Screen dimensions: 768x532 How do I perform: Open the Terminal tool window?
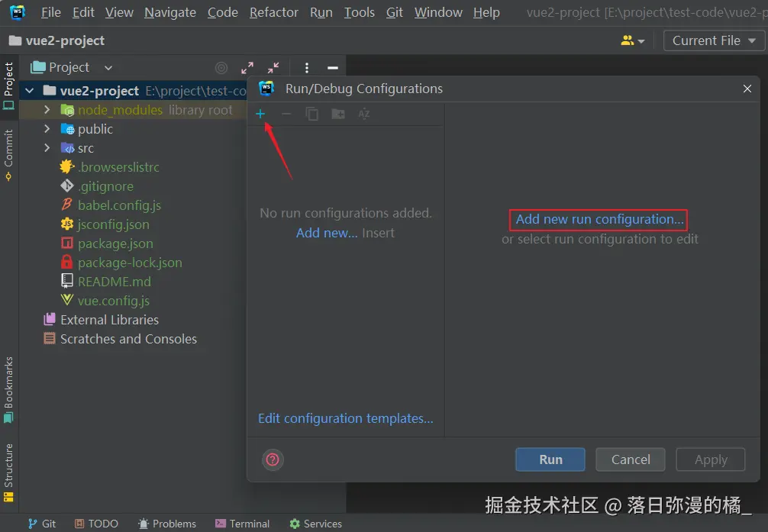coord(242,524)
